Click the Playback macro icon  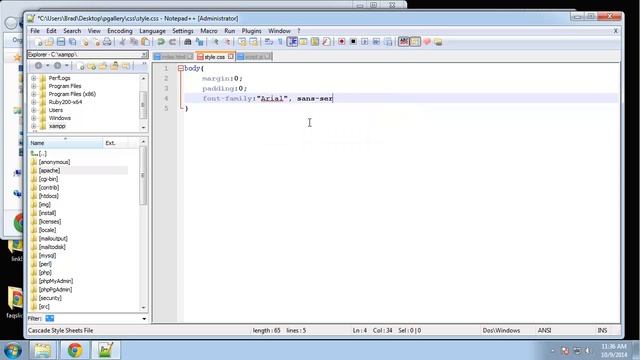pyautogui.click(x=364, y=42)
